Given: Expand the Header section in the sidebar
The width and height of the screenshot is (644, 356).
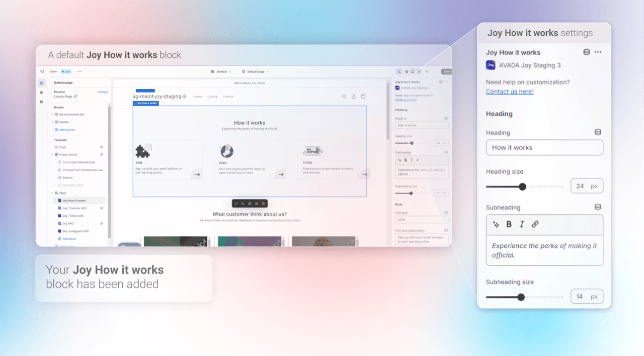Looking at the screenshot, I should coord(52,122).
